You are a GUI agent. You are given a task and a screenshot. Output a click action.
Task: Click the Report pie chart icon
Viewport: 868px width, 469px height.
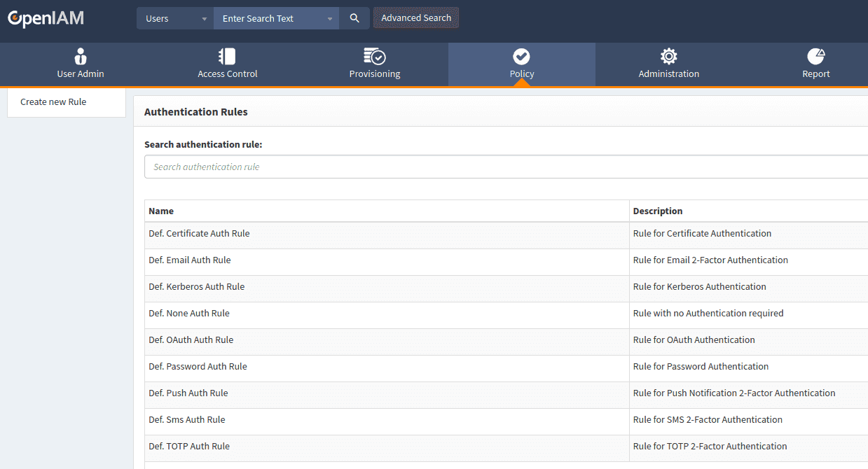click(815, 57)
